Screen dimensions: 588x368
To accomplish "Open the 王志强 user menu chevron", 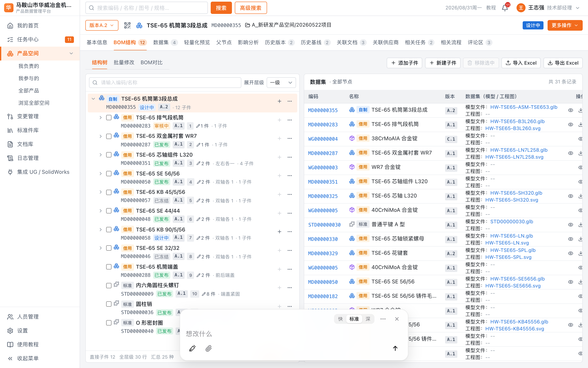I will (578, 8).
